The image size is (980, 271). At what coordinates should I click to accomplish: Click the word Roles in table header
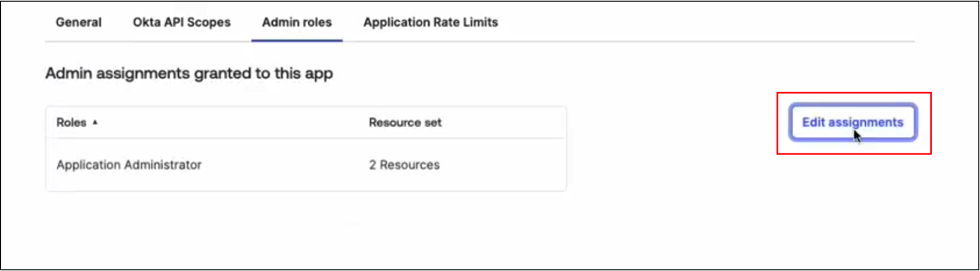(71, 123)
